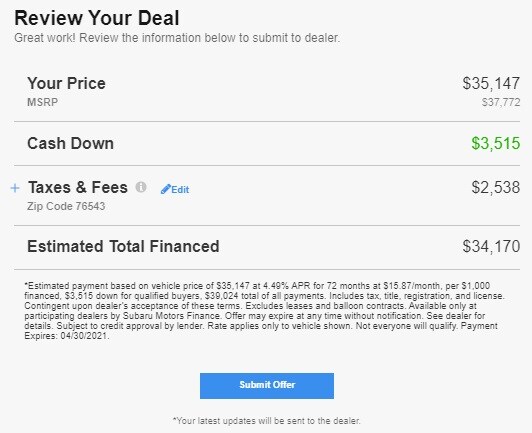Click the Estimated Total Financed amount $34,170
Image resolution: width=532 pixels, height=433 pixels.
(491, 246)
